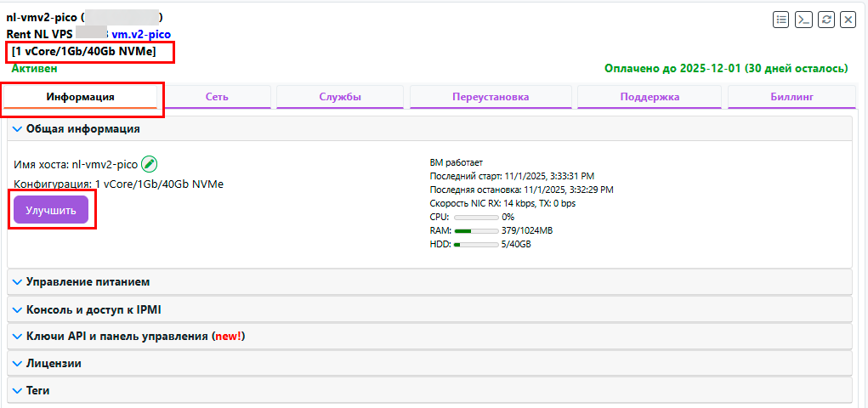Click the RAM usage bar

pyautogui.click(x=476, y=230)
